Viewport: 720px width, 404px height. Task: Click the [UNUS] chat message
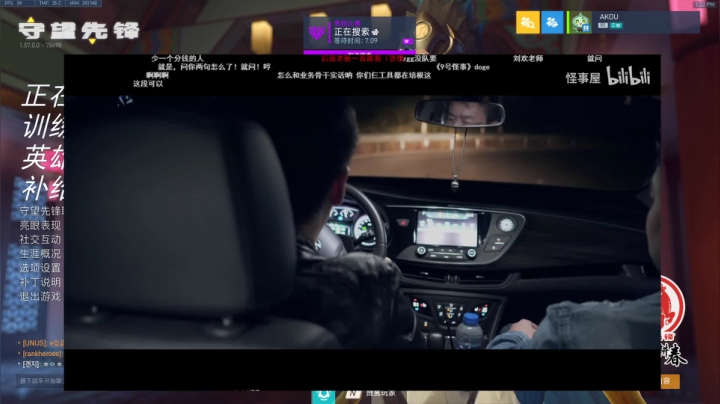click(41, 343)
